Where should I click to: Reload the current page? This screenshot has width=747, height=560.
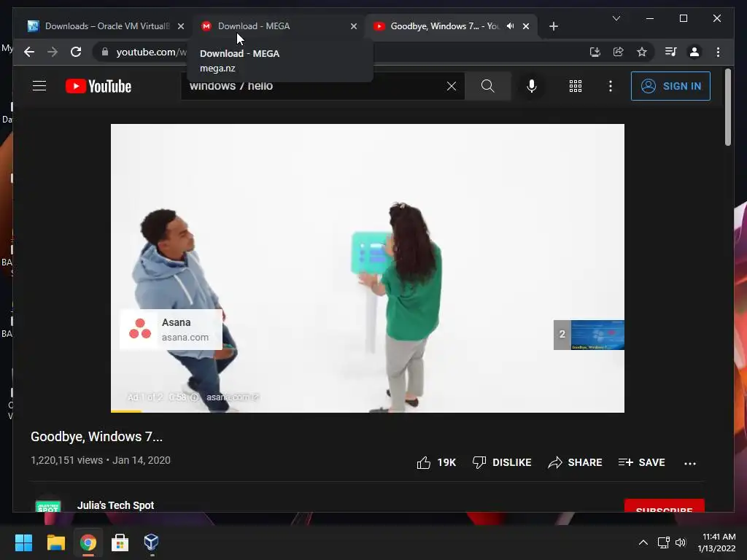(x=76, y=52)
